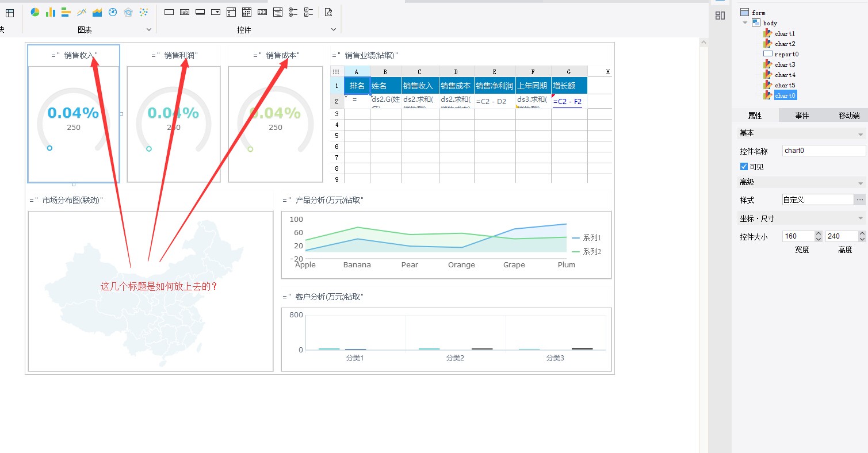Image resolution: width=868 pixels, height=453 pixels.
Task: Select the 销售收入 gauge chart
Action: point(74,124)
